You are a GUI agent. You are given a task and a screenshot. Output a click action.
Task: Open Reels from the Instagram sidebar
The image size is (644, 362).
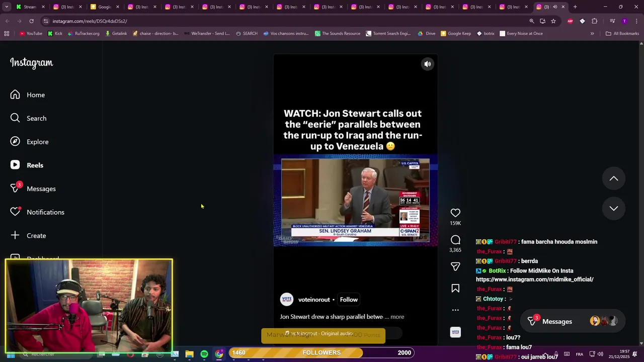27,165
